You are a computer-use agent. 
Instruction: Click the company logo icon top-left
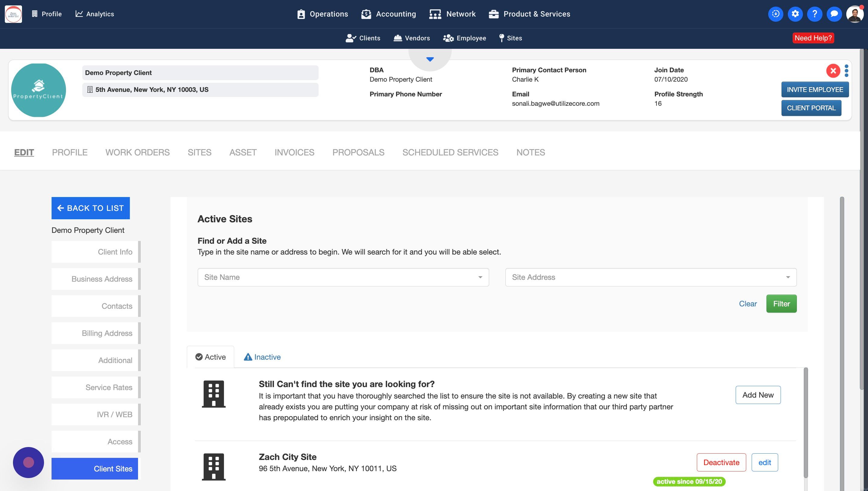(14, 14)
